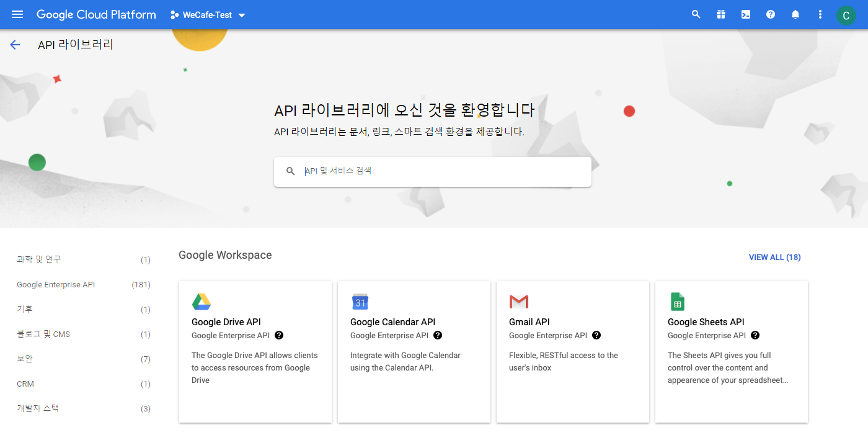The height and width of the screenshot is (440, 868).
Task: Click Calendar API description text
Action: tap(405, 362)
